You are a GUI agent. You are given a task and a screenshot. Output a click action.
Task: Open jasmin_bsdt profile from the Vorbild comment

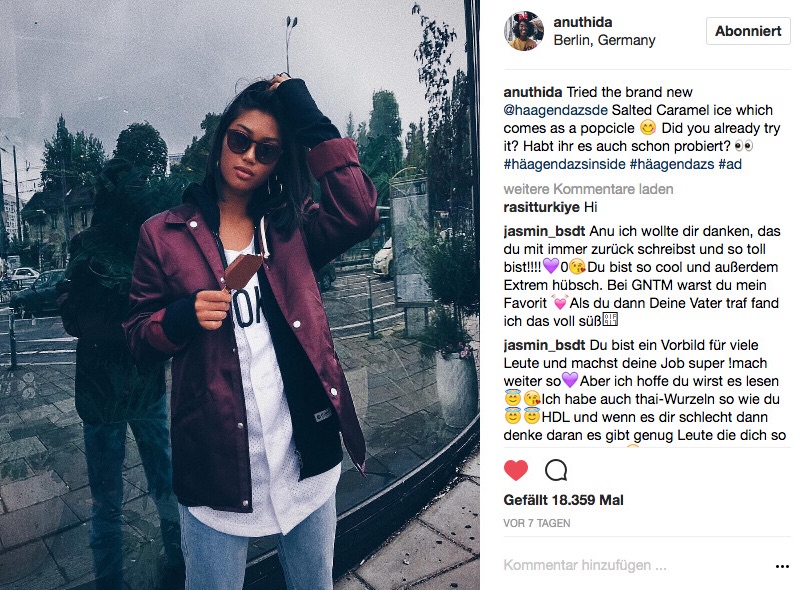[x=544, y=345]
